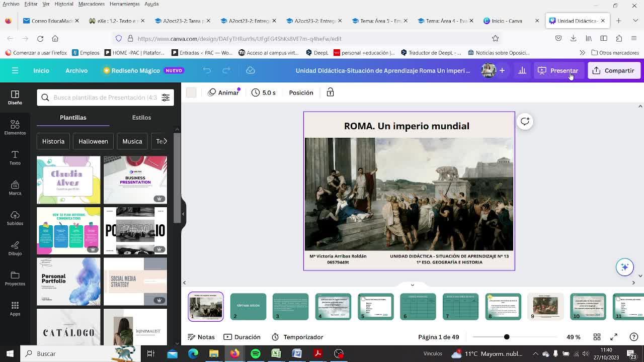Open the Canva Archivo menu
This screenshot has width=644, height=362.
[76, 70]
